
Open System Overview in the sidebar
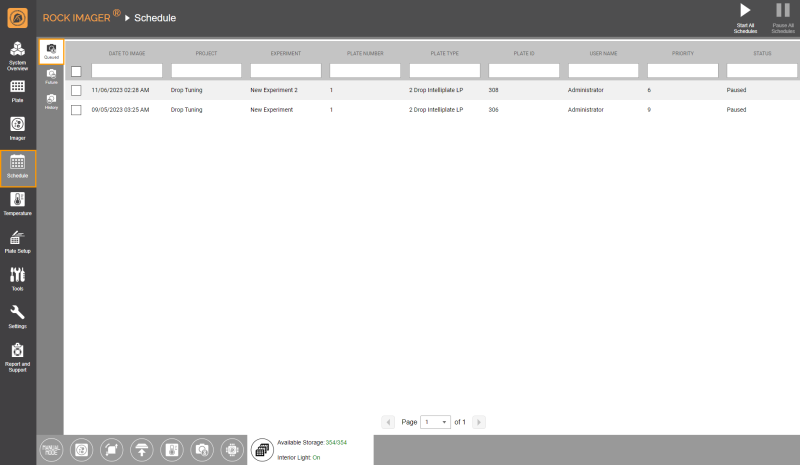[x=17, y=56]
